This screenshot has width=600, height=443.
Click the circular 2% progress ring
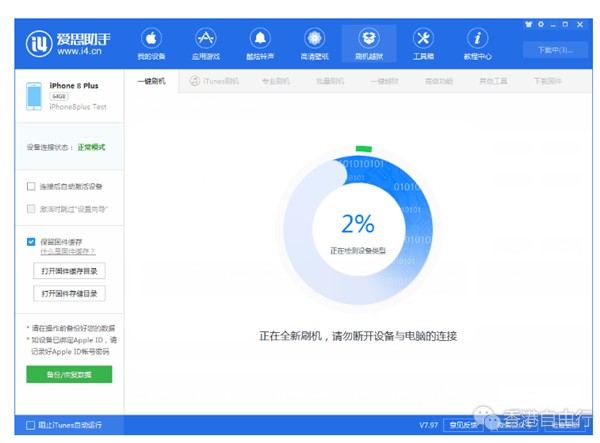[x=358, y=230]
